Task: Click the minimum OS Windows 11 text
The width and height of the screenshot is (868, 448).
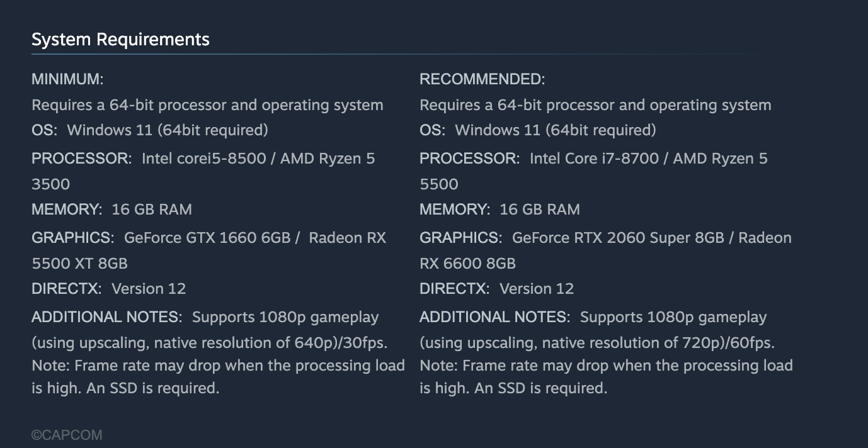Action: tap(168, 130)
